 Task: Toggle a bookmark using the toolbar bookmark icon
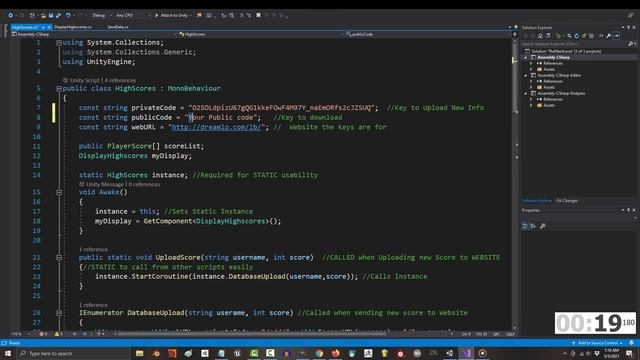[258, 15]
